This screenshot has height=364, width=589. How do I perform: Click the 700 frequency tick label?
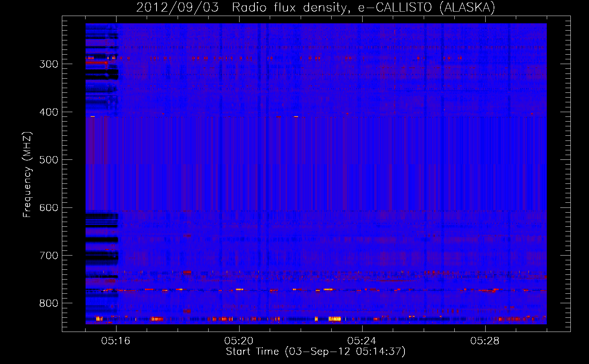[49, 256]
